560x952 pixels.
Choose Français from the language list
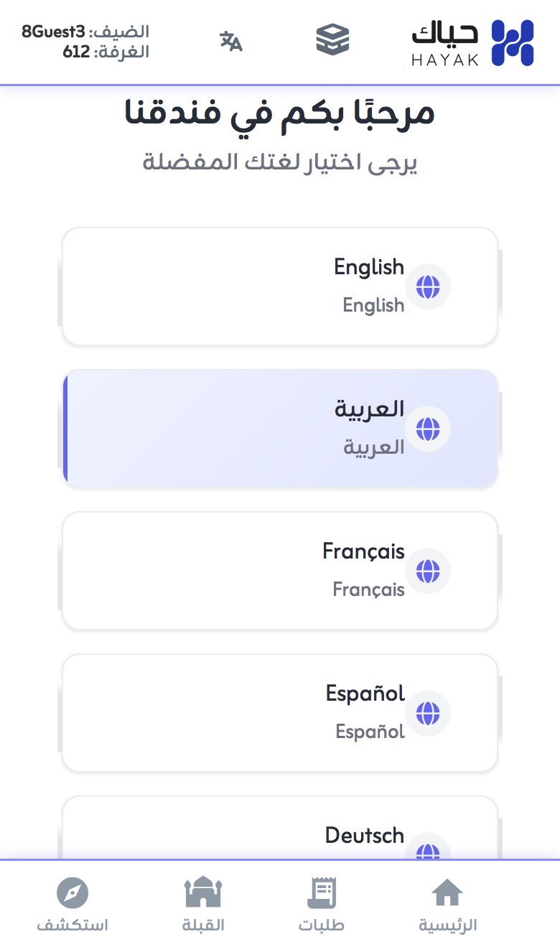[x=280, y=570]
